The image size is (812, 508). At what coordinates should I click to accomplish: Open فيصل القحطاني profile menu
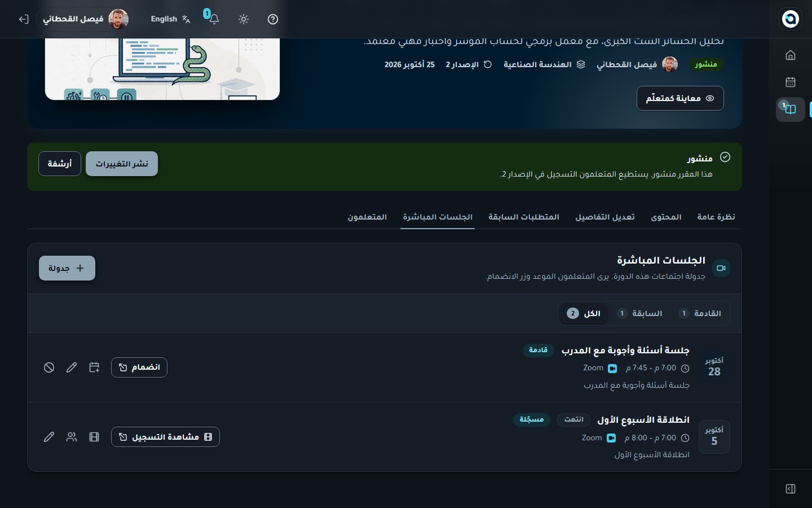click(86, 19)
